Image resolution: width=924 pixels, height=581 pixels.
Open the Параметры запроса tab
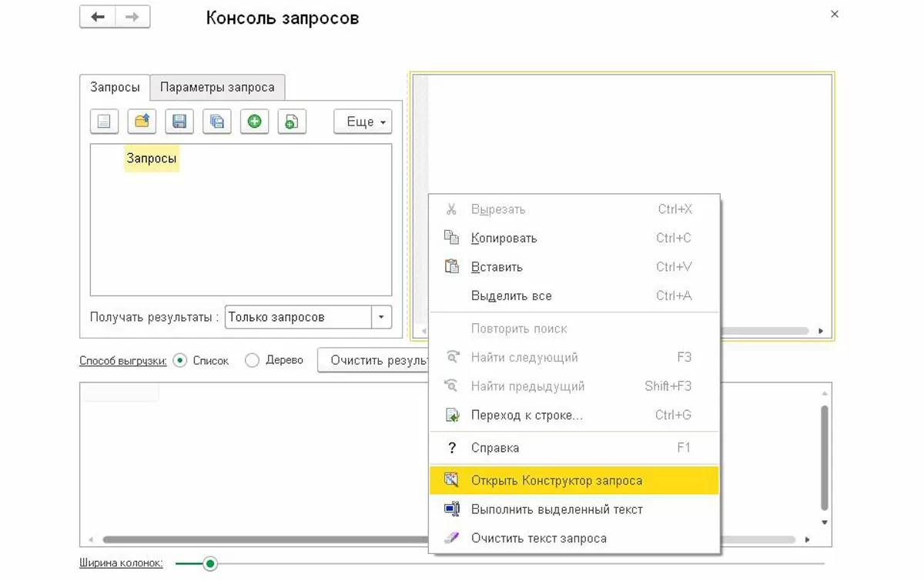coord(217,87)
